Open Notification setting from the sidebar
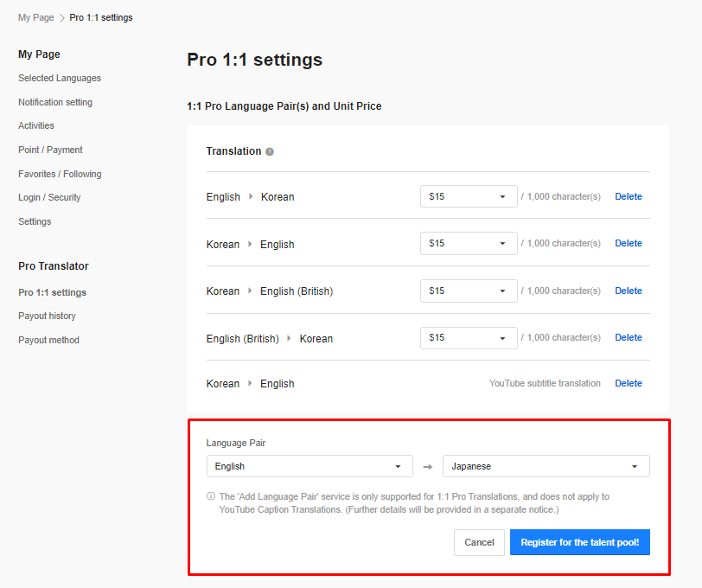This screenshot has height=588, width=702. coord(55,102)
